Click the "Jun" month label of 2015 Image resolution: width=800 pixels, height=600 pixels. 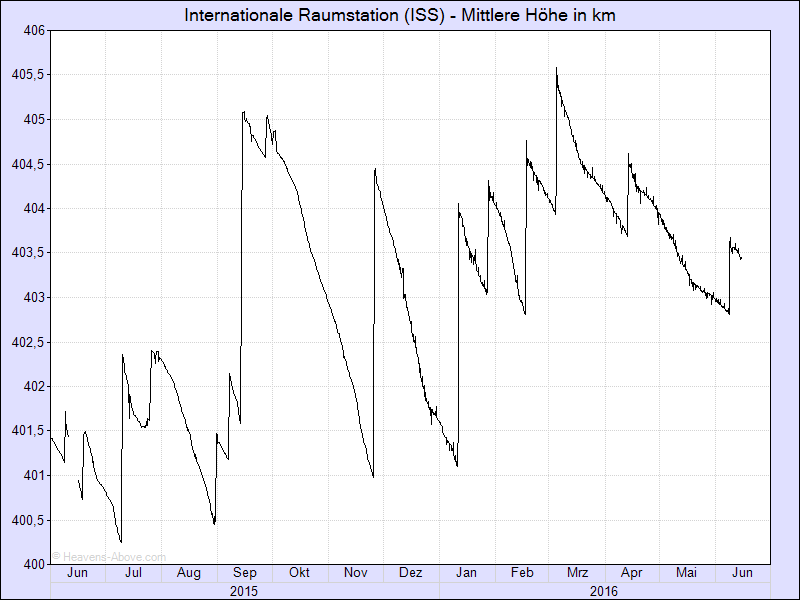(78, 573)
